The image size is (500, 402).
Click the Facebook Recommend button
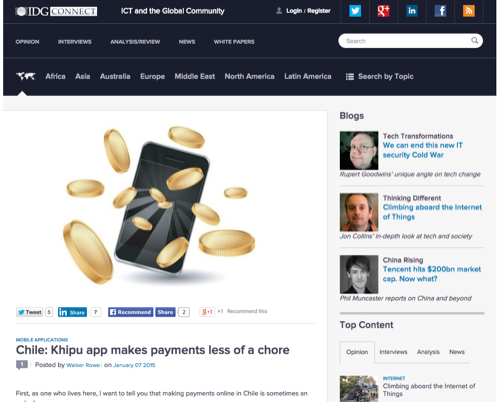pyautogui.click(x=131, y=312)
